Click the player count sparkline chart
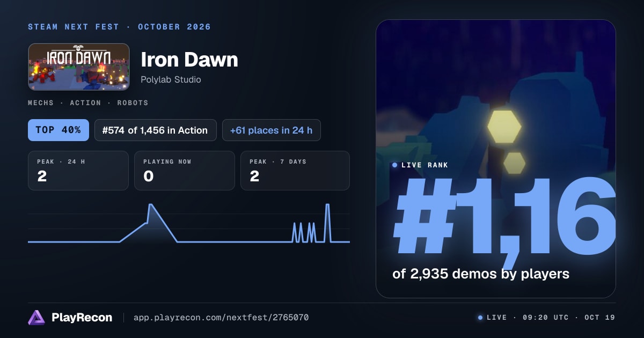644x338 pixels. point(189,223)
